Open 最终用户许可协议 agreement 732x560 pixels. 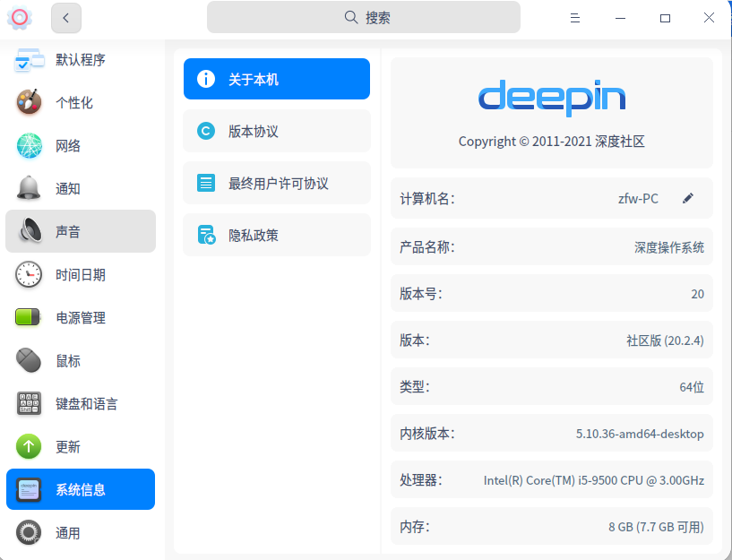pos(276,183)
